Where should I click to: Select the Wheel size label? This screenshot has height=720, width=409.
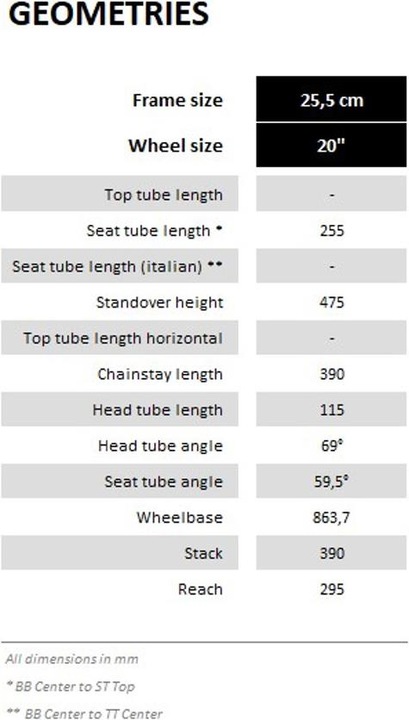pos(175,146)
